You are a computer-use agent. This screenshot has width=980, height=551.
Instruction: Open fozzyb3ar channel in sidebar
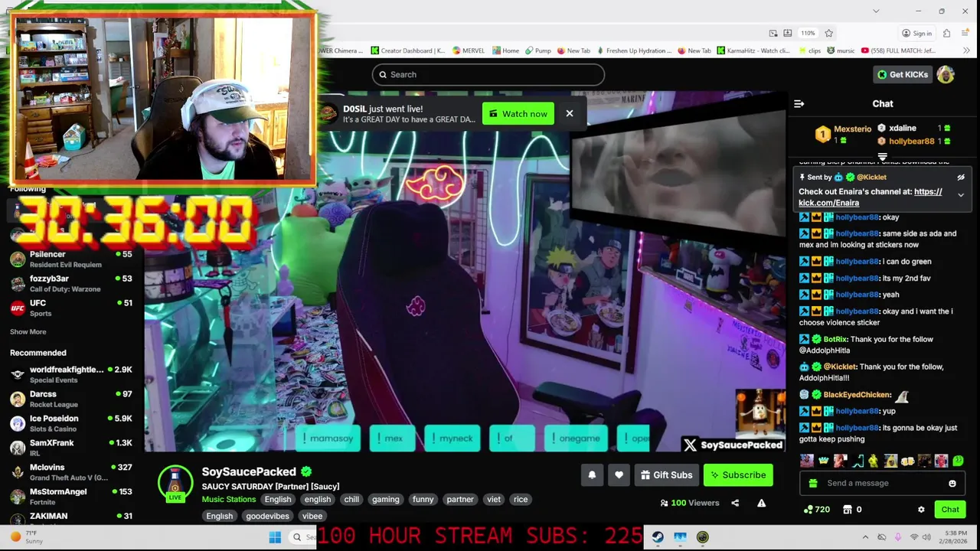(70, 283)
